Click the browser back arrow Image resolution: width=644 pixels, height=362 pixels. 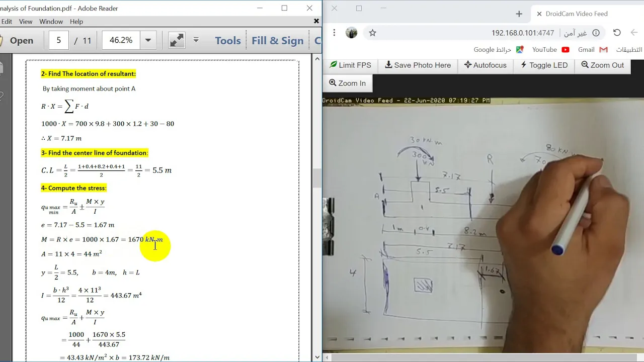tap(634, 33)
